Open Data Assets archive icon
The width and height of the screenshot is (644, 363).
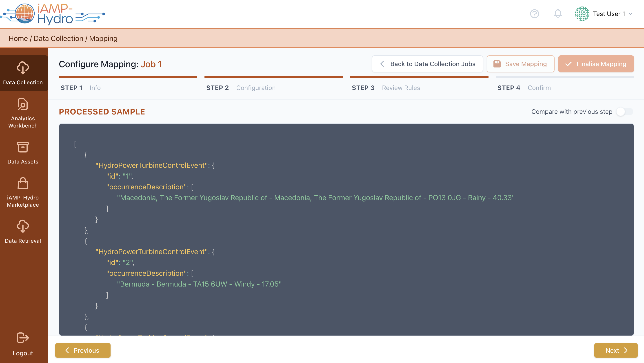coord(23,147)
